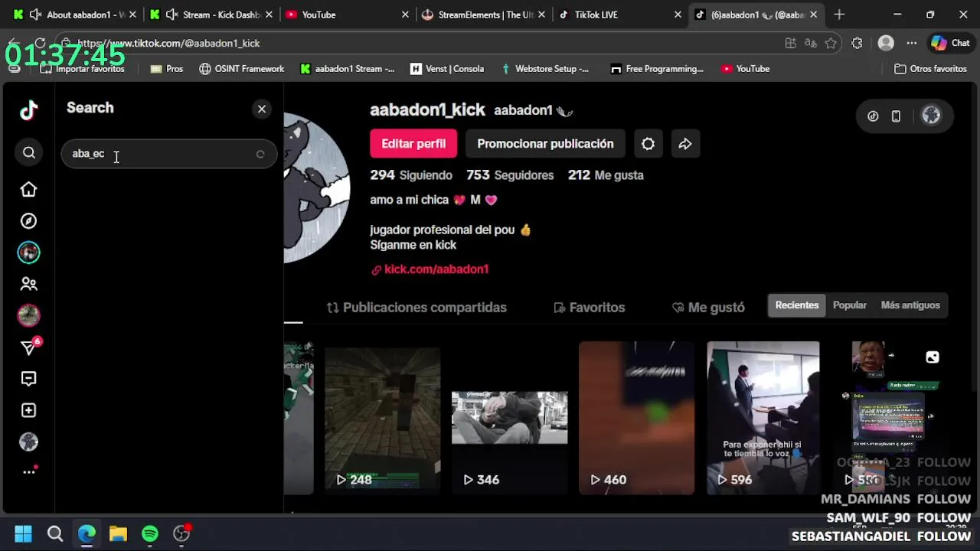Switch to StreamElements browser tab

coord(483,15)
